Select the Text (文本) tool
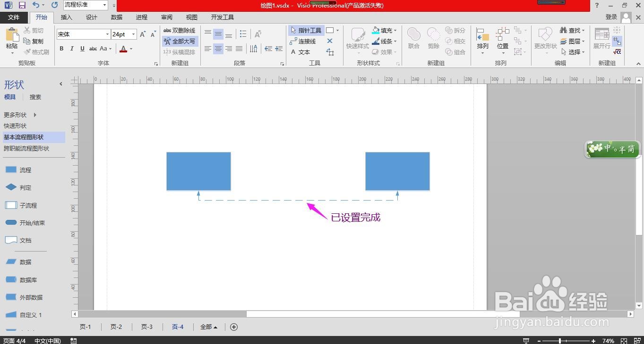Image resolution: width=644 pixels, height=344 pixels. click(x=301, y=52)
